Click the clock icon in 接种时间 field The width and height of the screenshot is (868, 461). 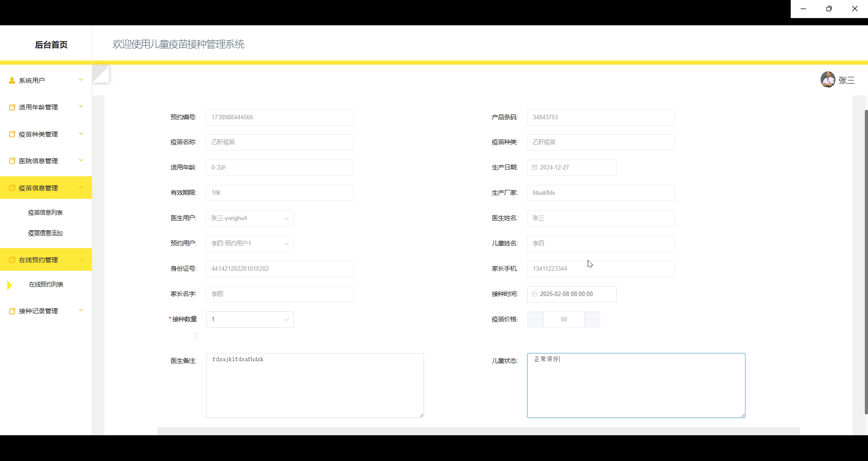click(x=534, y=294)
